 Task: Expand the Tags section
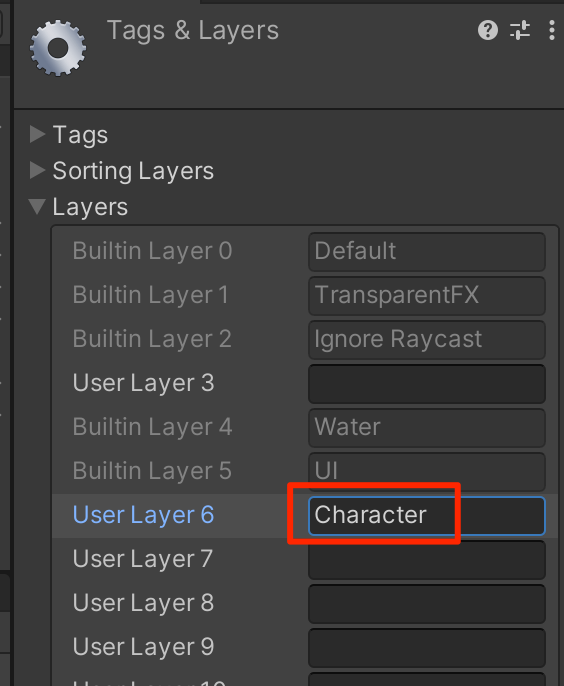tap(37, 134)
